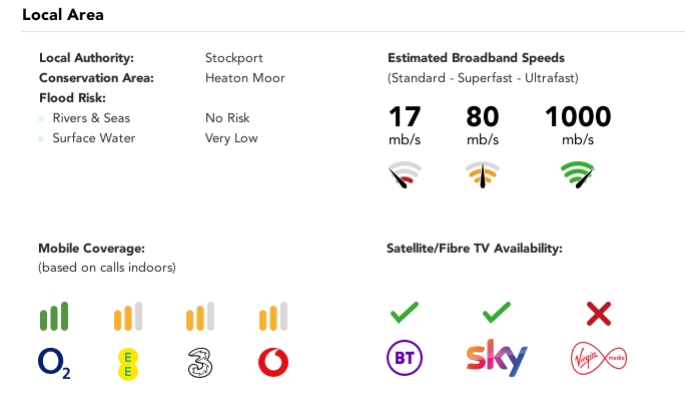Click the Heaton Moor conservation area value
This screenshot has height=414, width=685.
245,77
